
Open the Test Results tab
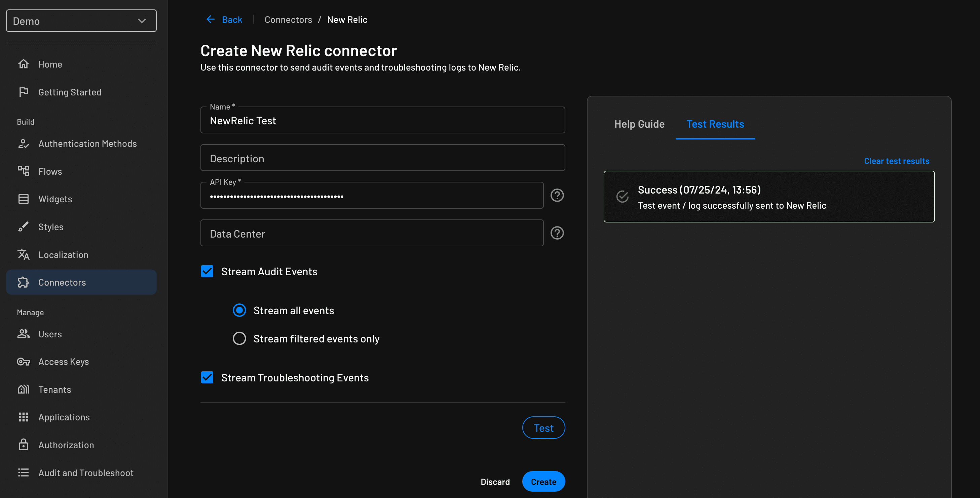(715, 124)
